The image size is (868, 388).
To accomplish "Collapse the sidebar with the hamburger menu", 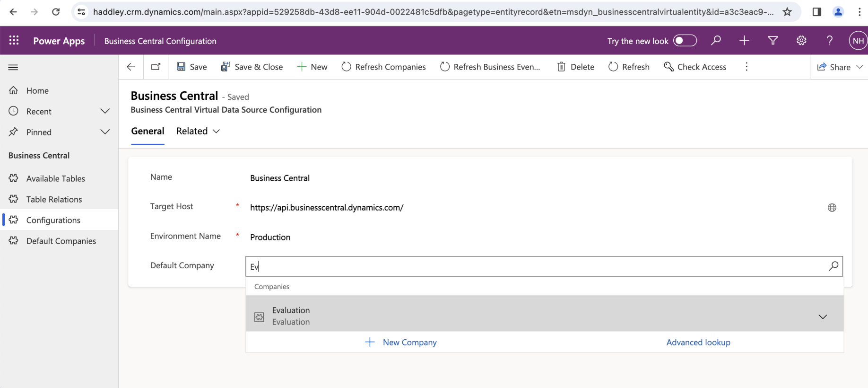I will (x=13, y=67).
